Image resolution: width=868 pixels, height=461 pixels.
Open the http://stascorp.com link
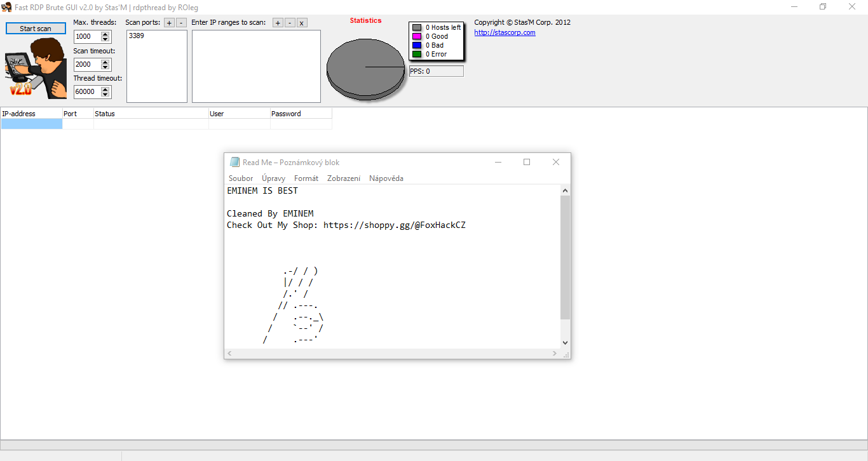[x=505, y=32]
